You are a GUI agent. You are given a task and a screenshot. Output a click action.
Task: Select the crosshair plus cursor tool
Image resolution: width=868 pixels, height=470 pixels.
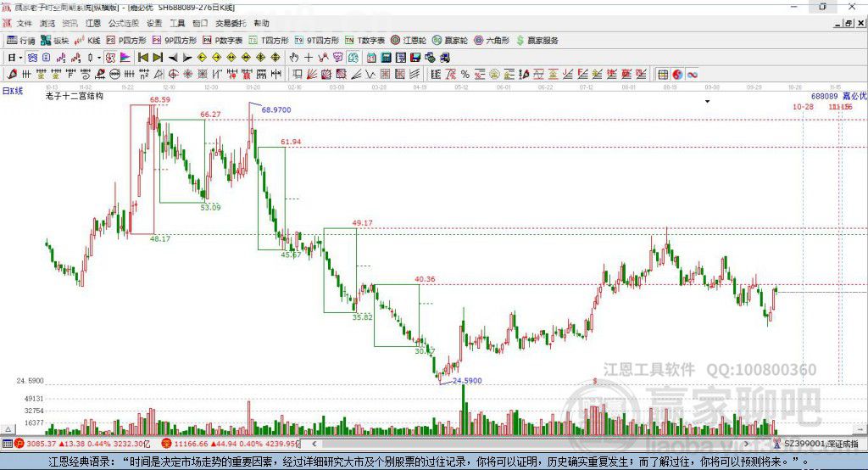coord(309,58)
